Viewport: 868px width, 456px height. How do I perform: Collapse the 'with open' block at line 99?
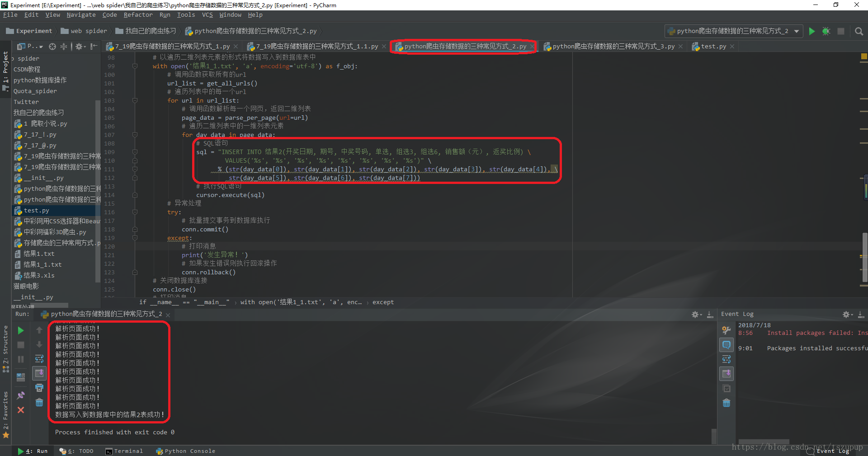point(135,66)
